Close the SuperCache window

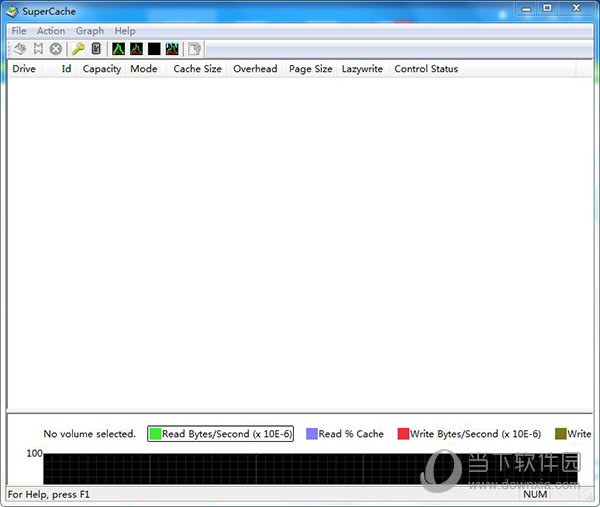[x=576, y=8]
